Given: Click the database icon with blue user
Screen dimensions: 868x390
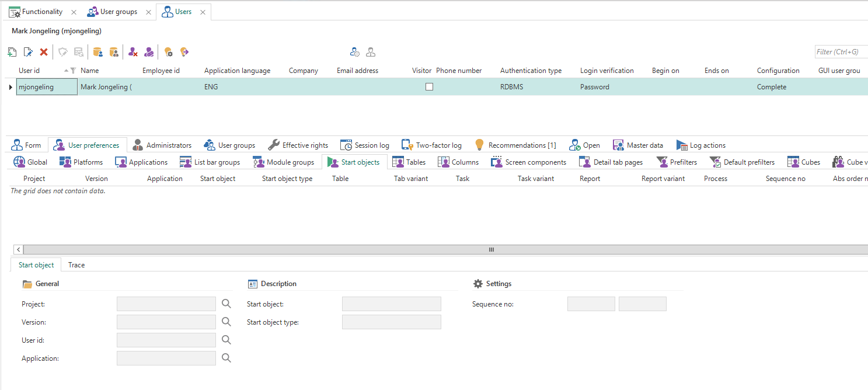Looking at the screenshot, I should click(98, 52).
